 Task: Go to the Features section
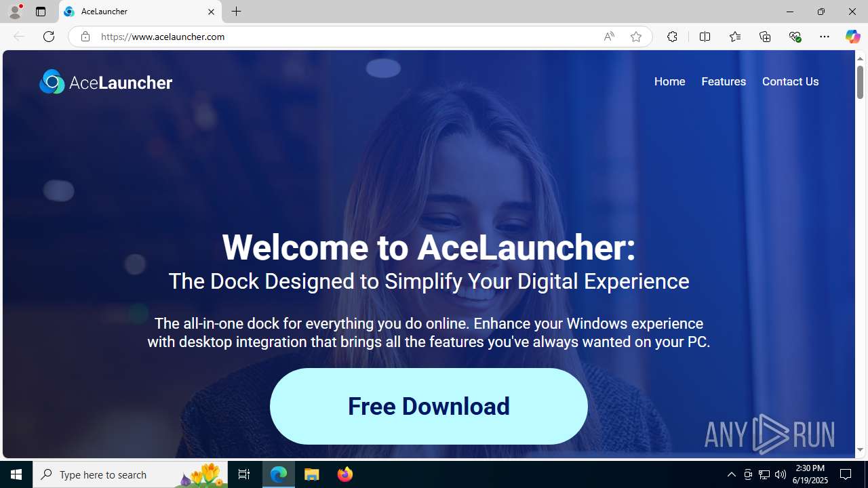[723, 81]
